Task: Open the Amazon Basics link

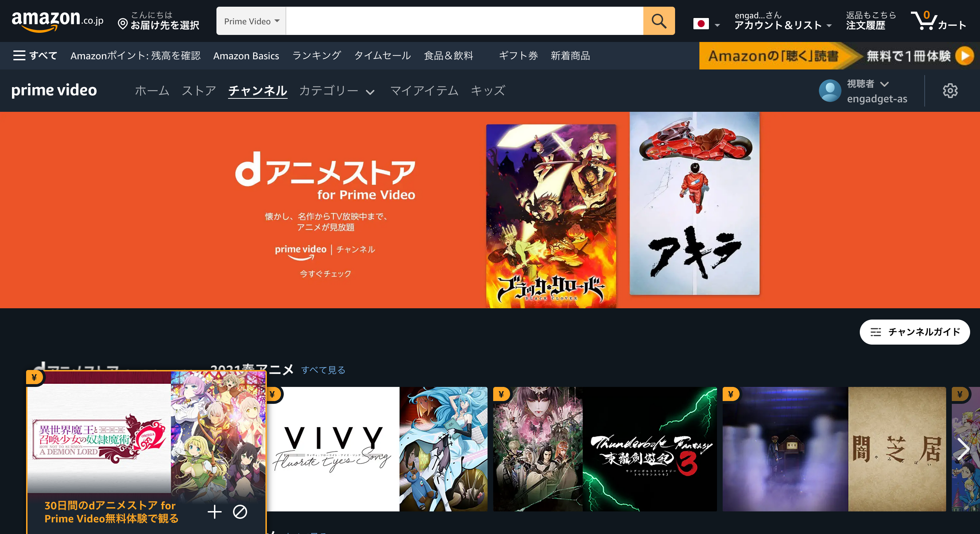Action: 246,56
